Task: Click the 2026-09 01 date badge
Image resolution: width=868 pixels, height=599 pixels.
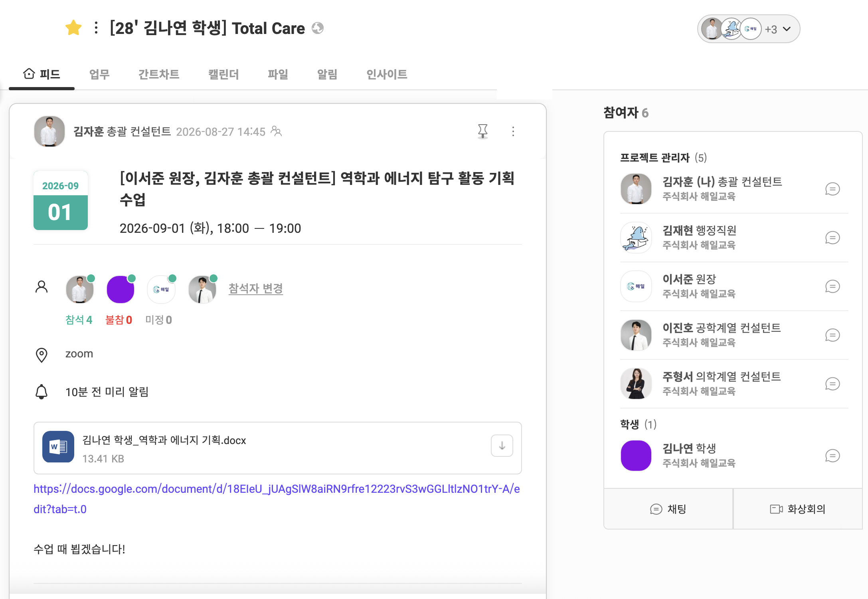Action: tap(61, 200)
